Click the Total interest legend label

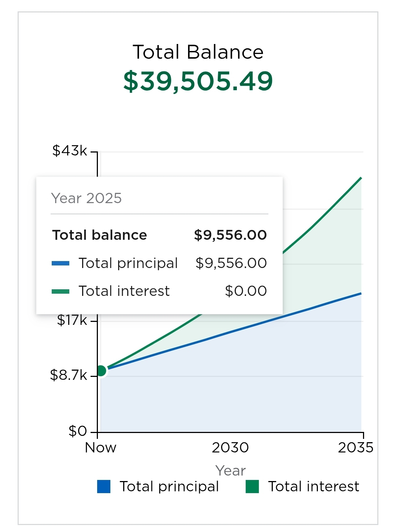pyautogui.click(x=313, y=487)
